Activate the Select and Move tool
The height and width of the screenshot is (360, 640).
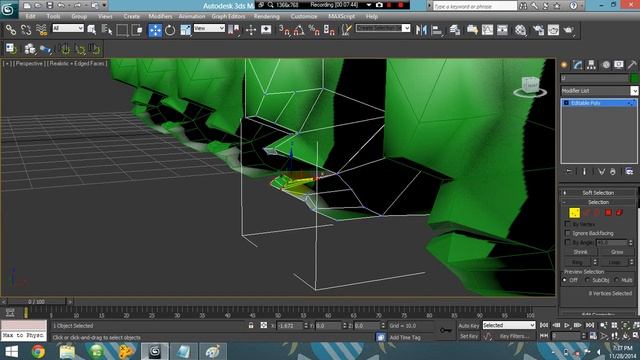155,30
